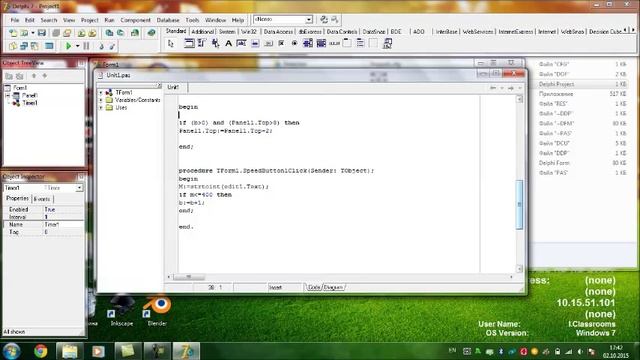
Task: Open the dropdown arrow beside Run icon
Action: tap(77, 46)
